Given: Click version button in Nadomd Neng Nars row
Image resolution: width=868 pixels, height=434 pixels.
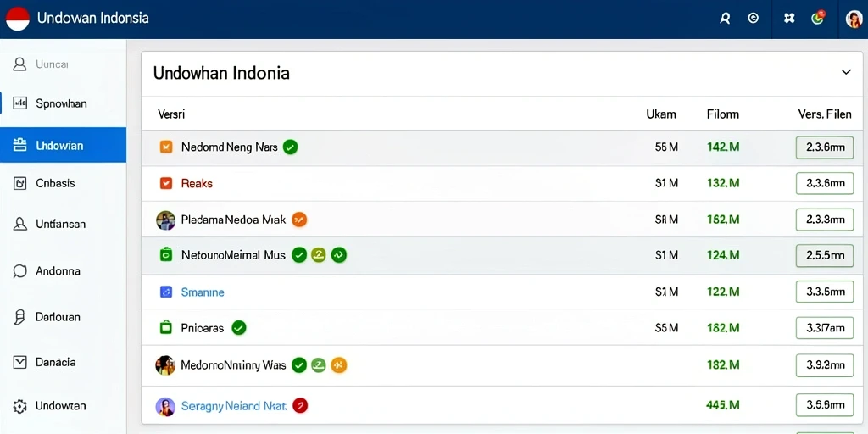Looking at the screenshot, I should (825, 147).
